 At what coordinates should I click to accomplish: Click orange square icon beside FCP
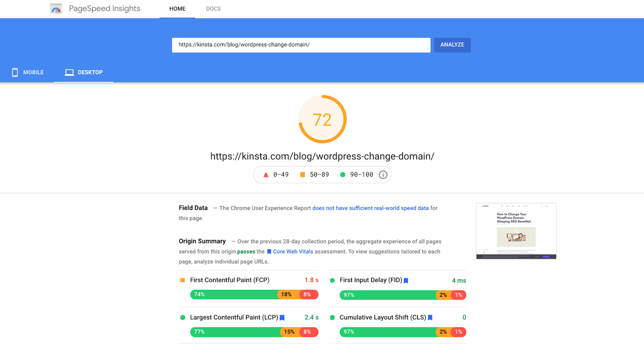tap(182, 280)
